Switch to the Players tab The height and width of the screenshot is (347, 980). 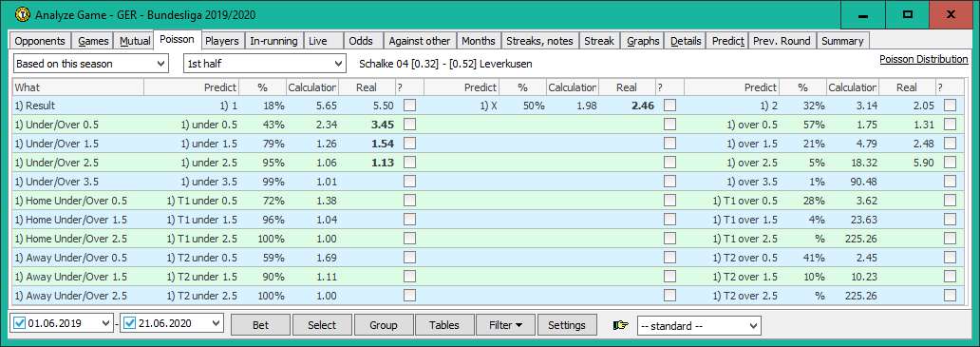click(x=222, y=41)
